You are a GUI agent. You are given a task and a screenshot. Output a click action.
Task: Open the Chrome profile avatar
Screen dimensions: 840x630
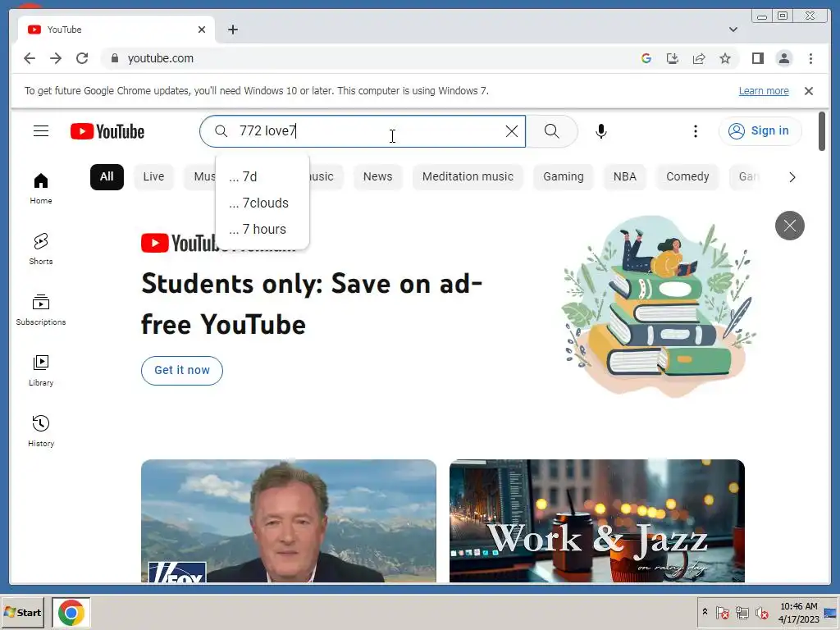(783, 58)
